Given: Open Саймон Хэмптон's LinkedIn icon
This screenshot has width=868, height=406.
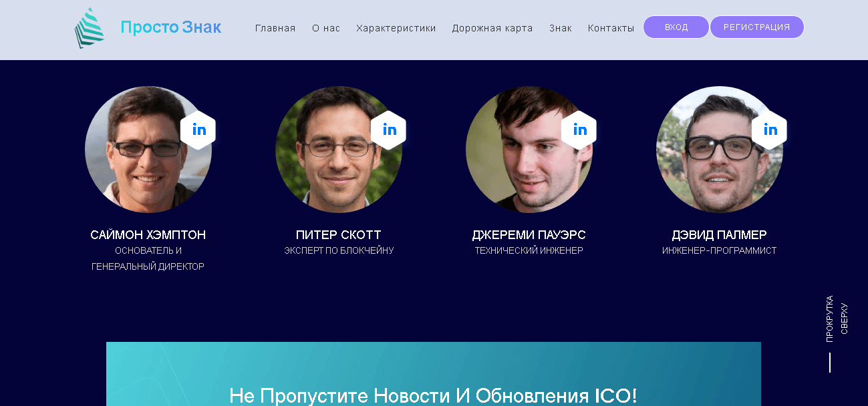Looking at the screenshot, I should pyautogui.click(x=198, y=130).
